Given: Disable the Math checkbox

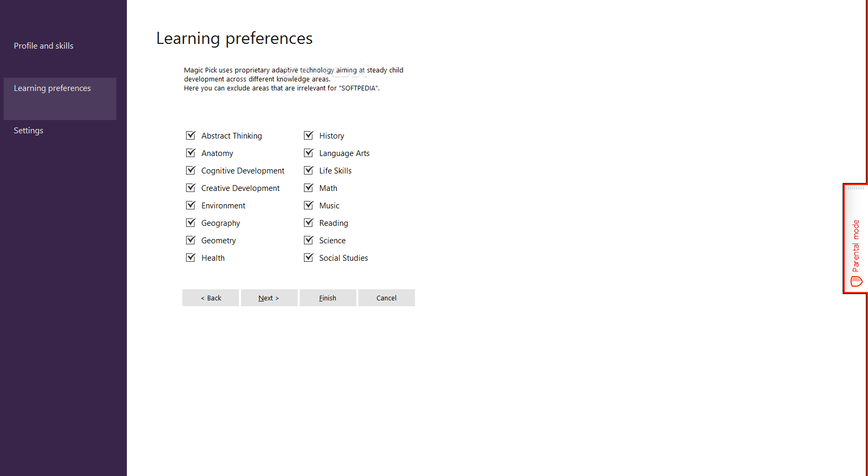Looking at the screenshot, I should (x=309, y=188).
